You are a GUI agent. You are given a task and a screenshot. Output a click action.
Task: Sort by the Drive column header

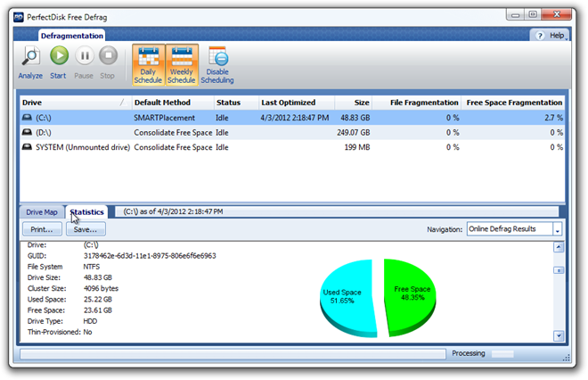[75, 103]
